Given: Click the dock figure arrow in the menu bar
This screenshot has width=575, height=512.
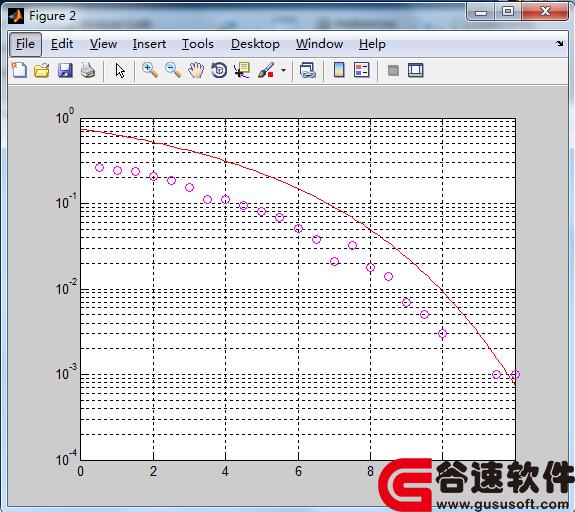Looking at the screenshot, I should click(560, 44).
